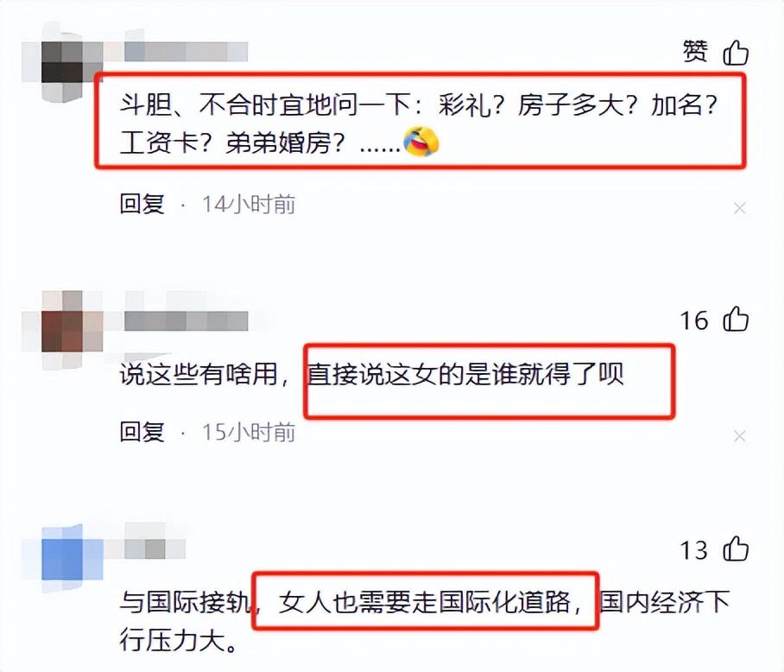This screenshot has width=784, height=672.
Task: Open first commenter's blurred username
Action: pyautogui.click(x=186, y=52)
